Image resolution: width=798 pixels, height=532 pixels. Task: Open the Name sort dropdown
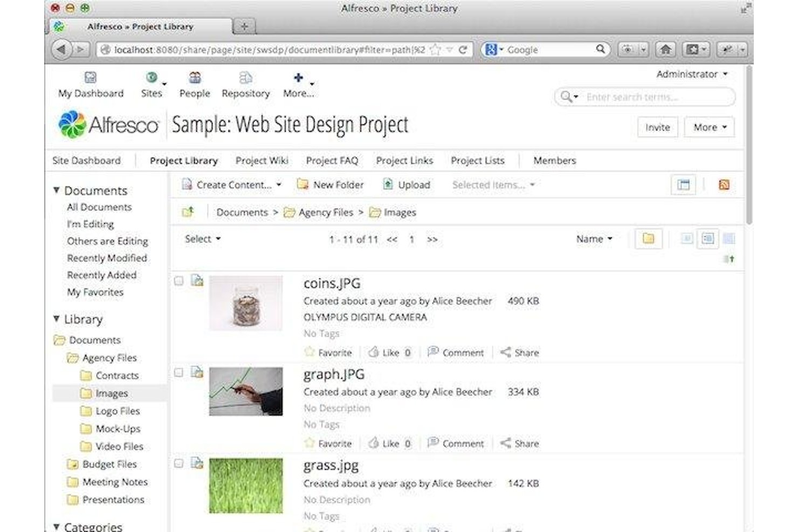coord(594,239)
